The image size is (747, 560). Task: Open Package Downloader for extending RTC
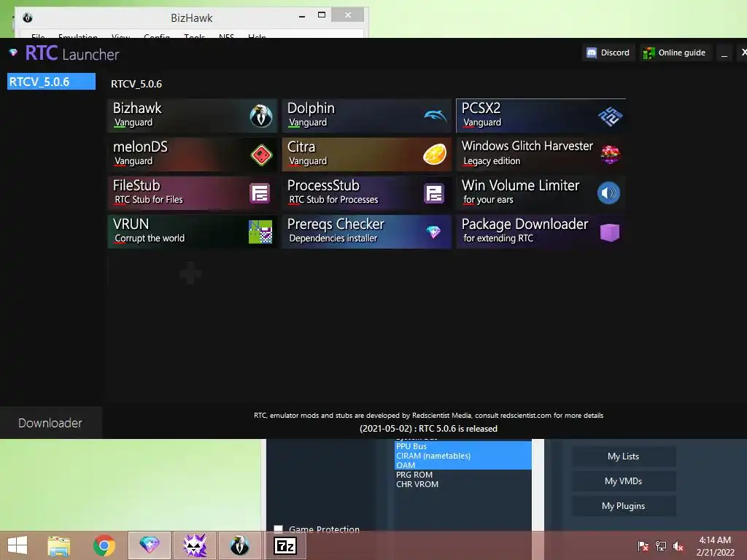[x=541, y=231]
